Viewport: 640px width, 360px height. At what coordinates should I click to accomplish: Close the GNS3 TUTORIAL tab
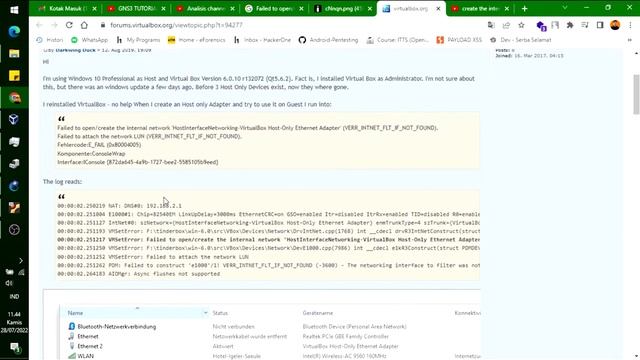point(164,8)
